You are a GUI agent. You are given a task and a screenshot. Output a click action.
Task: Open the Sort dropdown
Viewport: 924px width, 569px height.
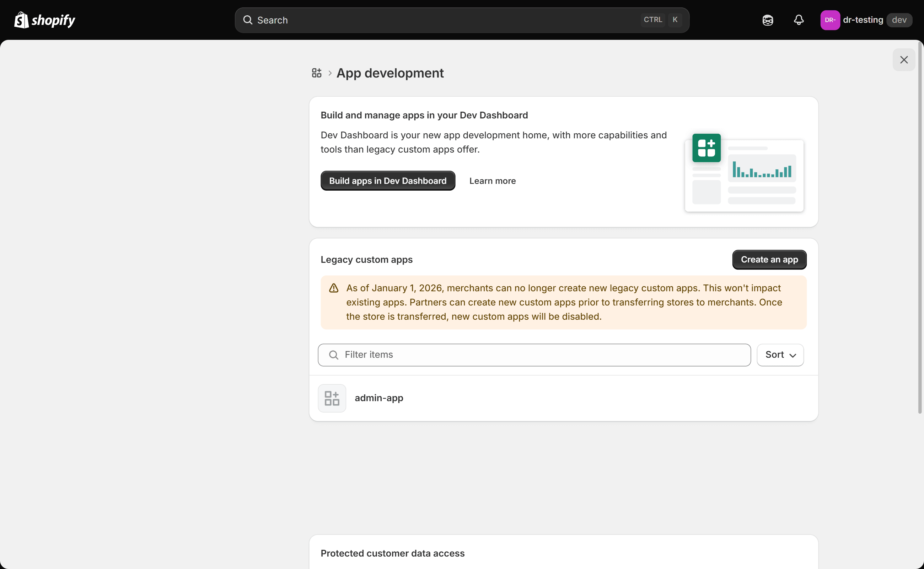(780, 355)
